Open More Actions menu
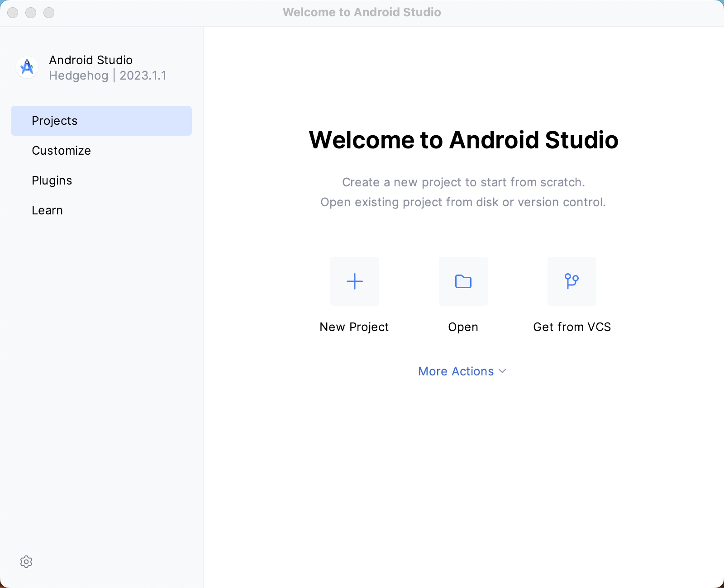This screenshot has width=724, height=588. click(x=456, y=371)
